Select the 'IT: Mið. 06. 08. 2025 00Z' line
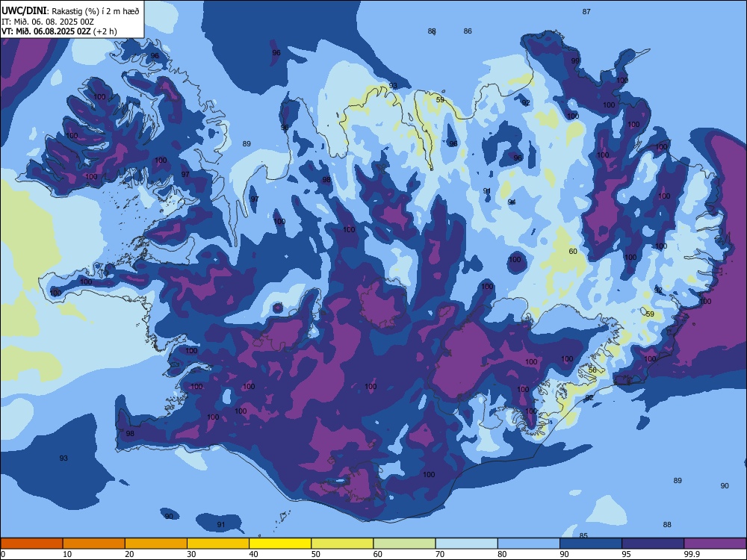This screenshot has height=560, width=747. click(48, 22)
